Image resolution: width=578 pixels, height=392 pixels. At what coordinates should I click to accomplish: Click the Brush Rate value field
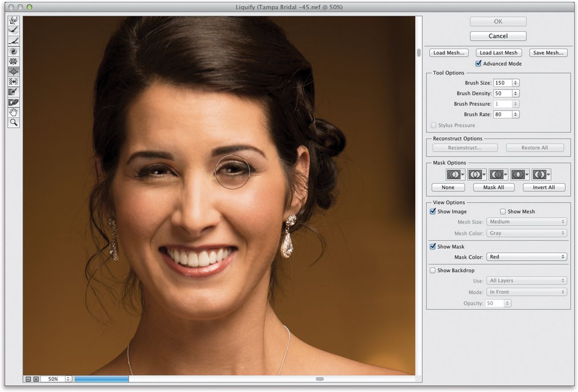(x=502, y=114)
